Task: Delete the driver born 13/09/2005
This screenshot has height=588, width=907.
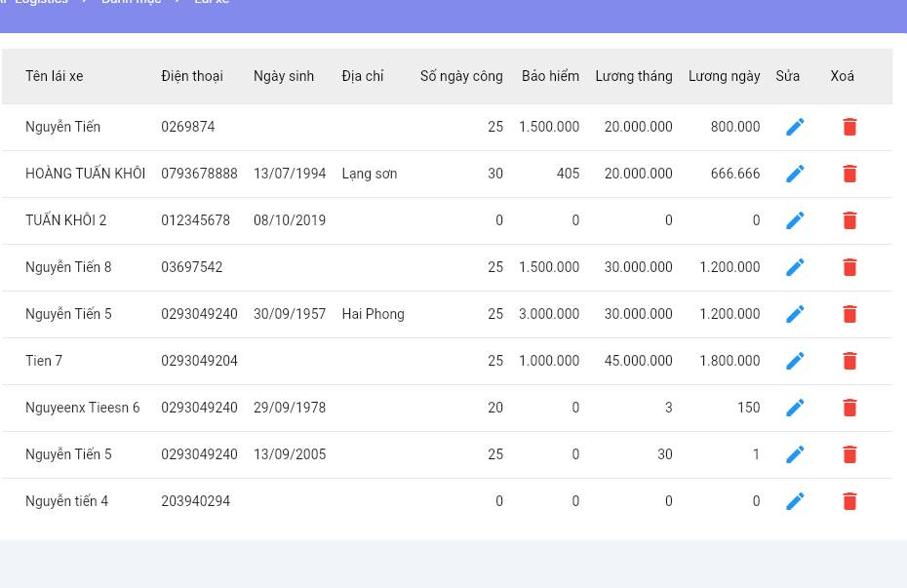Action: 849,454
